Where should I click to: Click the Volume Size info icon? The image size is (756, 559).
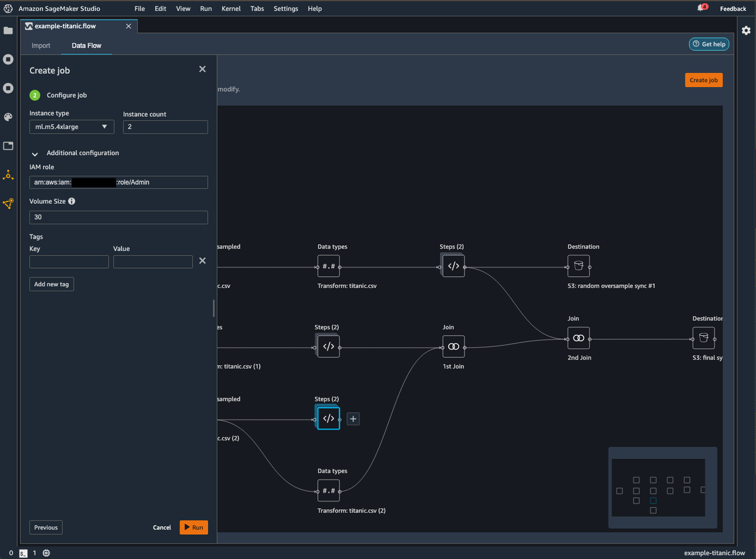tap(72, 201)
